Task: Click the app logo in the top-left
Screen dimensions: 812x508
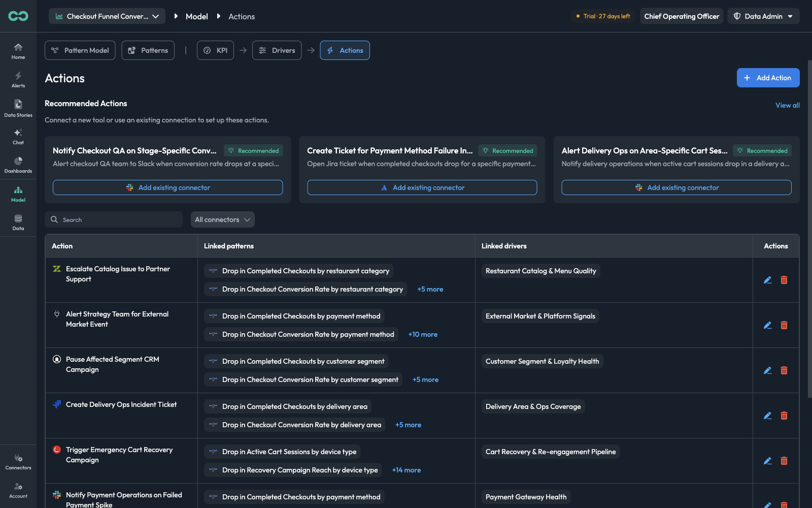Action: 18,16
